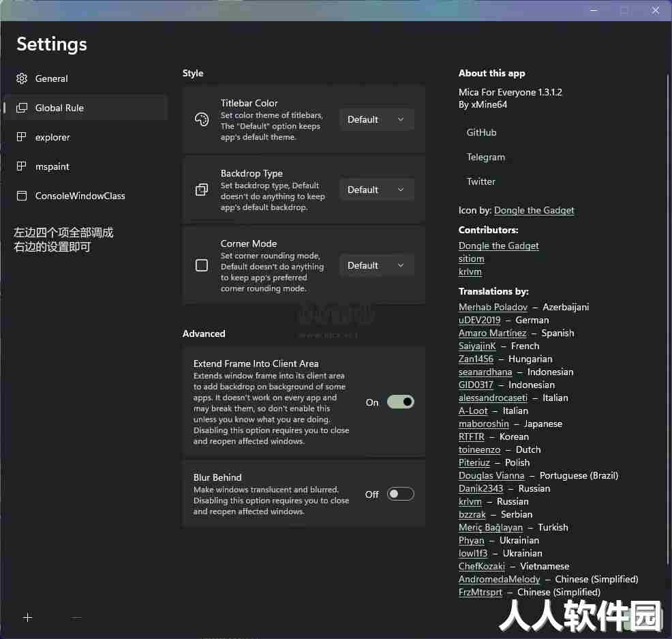Viewport: 672px width, 639px height.
Task: Click the vertical scrollbar at right edge
Action: [668, 319]
